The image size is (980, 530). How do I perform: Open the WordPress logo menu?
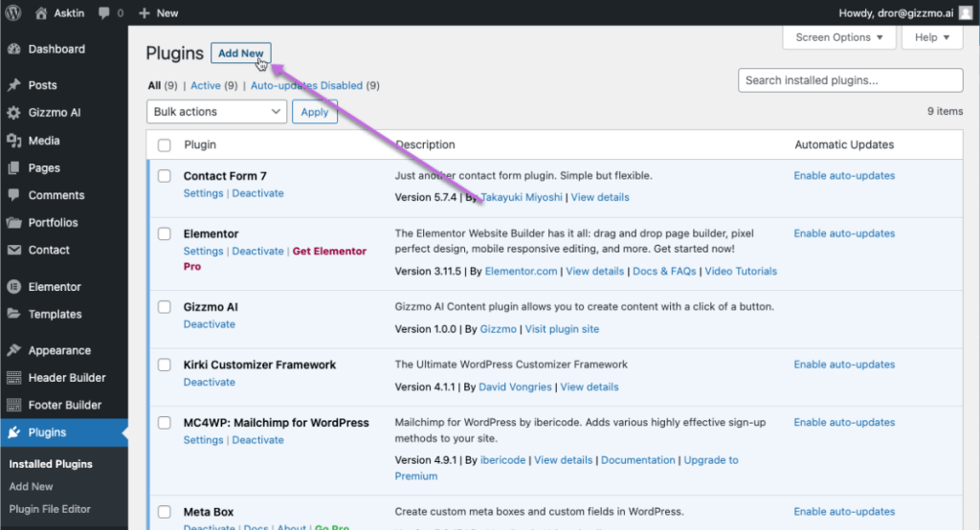13,12
